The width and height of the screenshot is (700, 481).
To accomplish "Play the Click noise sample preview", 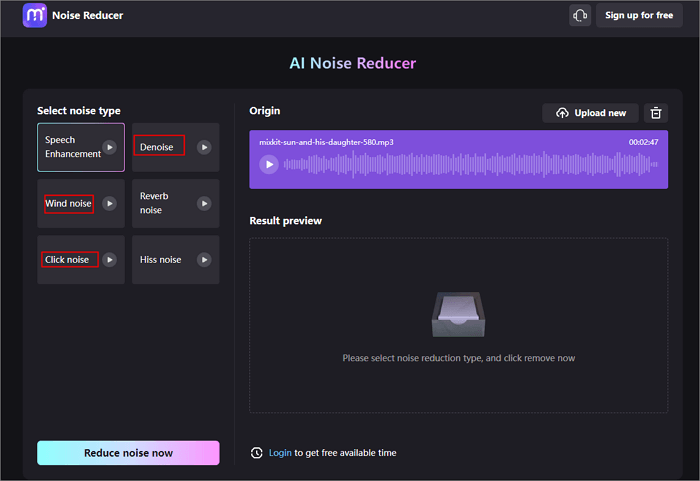I will coord(110,260).
